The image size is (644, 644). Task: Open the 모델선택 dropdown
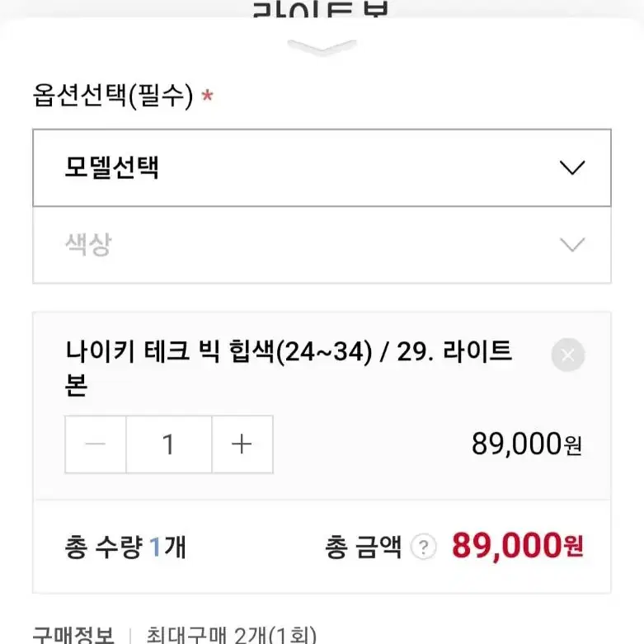[x=322, y=167]
